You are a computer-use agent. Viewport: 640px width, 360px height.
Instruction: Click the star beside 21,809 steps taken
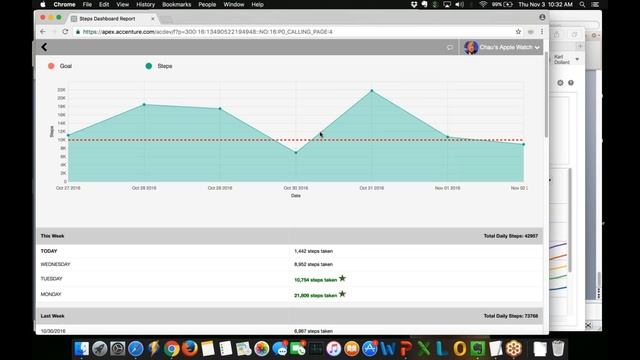click(342, 294)
